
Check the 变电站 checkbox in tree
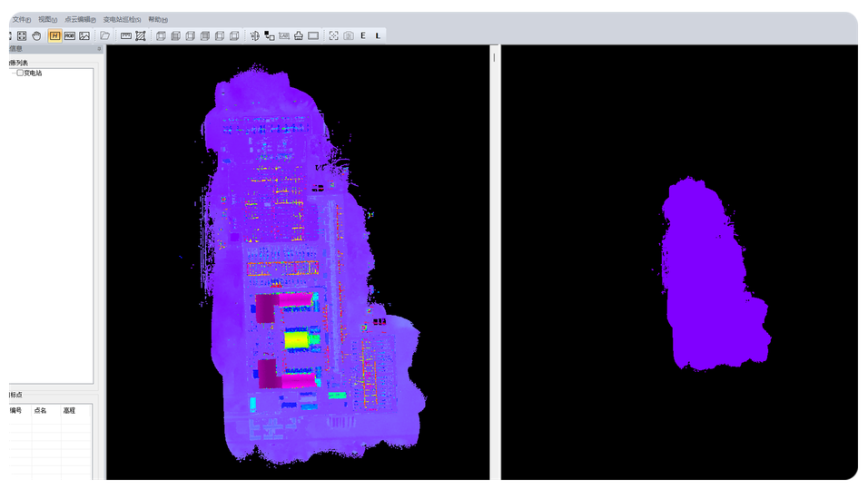pyautogui.click(x=20, y=73)
